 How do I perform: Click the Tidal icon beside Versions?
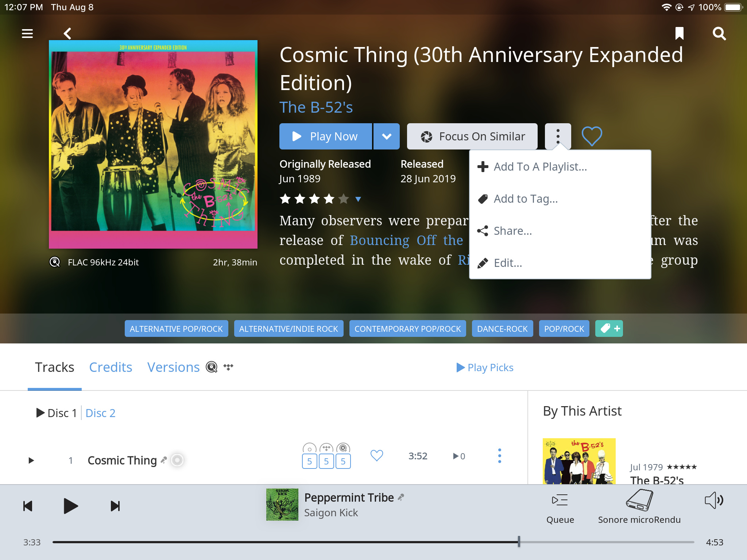228,367
